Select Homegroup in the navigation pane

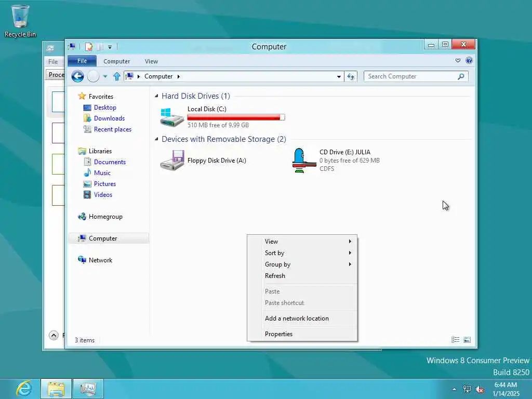[105, 217]
